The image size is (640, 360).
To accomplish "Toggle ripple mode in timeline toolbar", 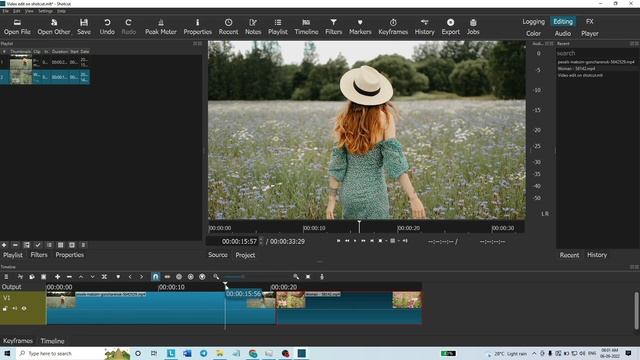I will [x=179, y=277].
